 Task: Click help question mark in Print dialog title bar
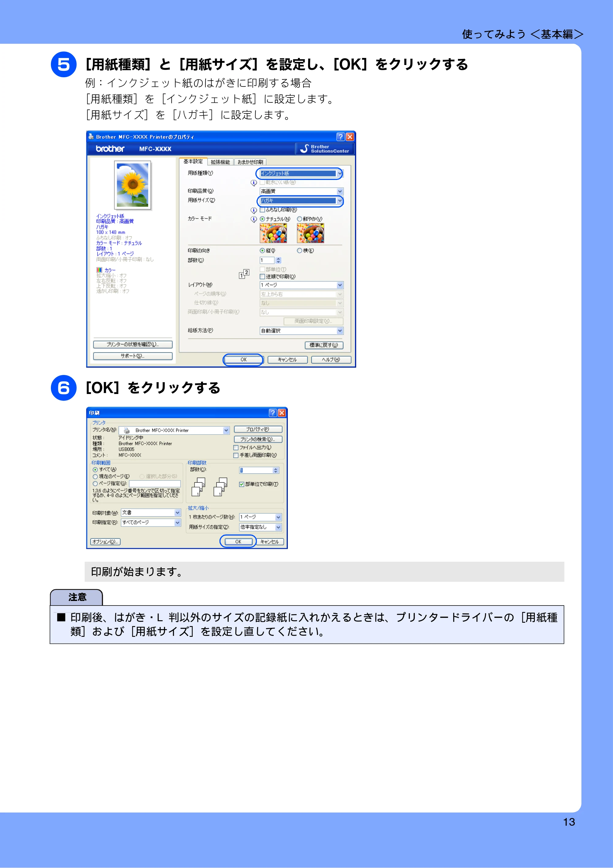[x=272, y=413]
